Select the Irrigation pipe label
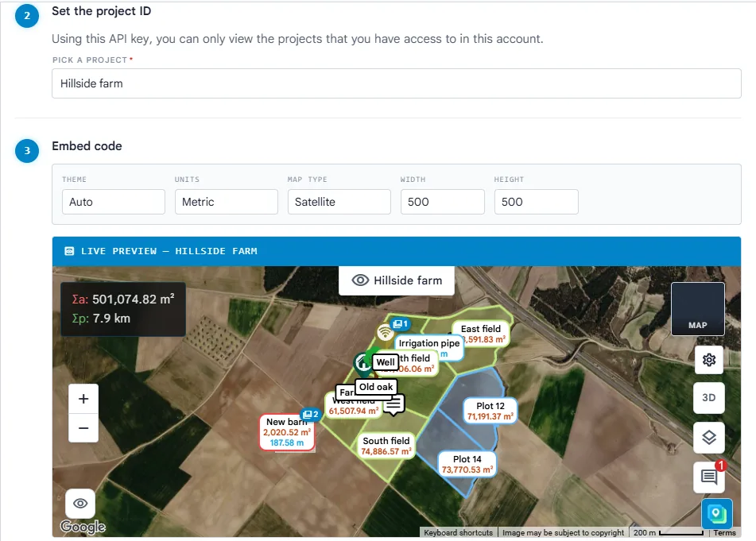Screen dimensions: 756x541 (429, 343)
